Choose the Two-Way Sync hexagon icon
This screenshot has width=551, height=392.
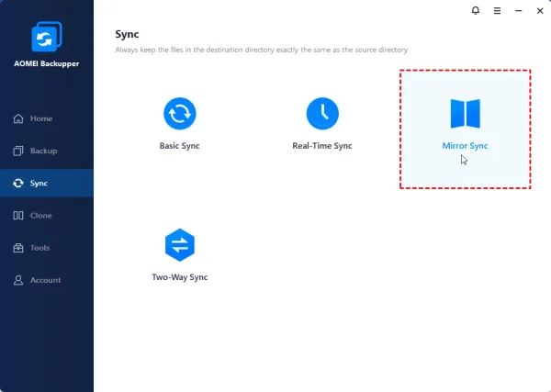click(x=180, y=245)
